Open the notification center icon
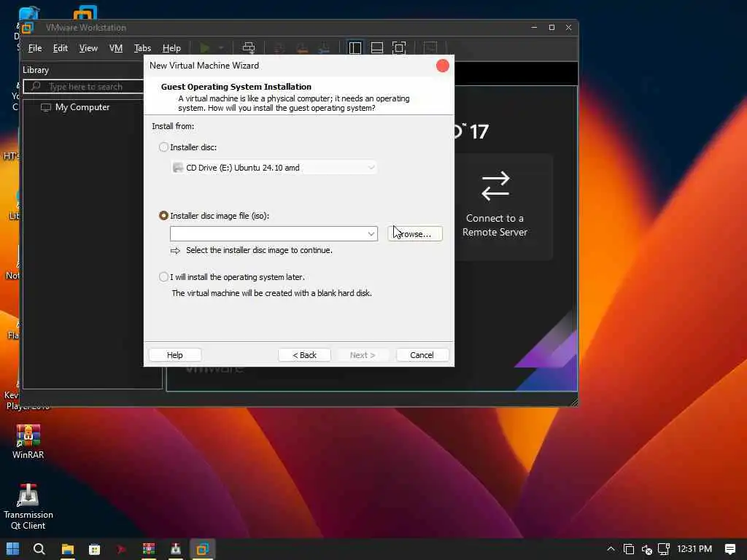 (x=729, y=549)
